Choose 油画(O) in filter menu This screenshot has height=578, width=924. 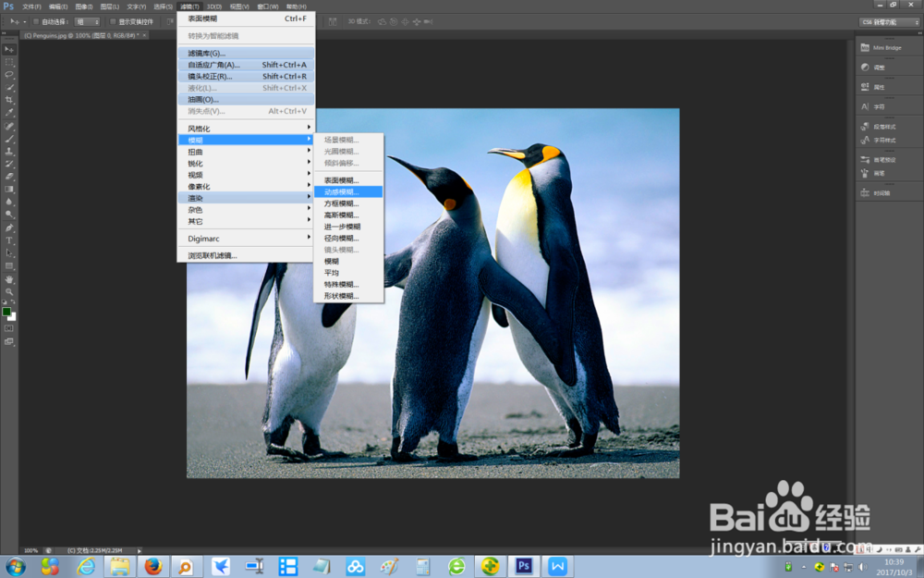[246, 99]
